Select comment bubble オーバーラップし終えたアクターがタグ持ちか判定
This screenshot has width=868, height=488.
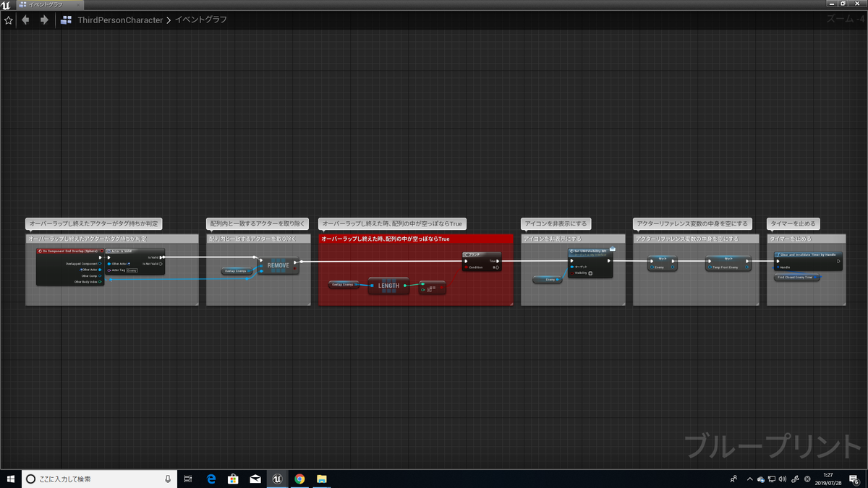[x=93, y=223]
